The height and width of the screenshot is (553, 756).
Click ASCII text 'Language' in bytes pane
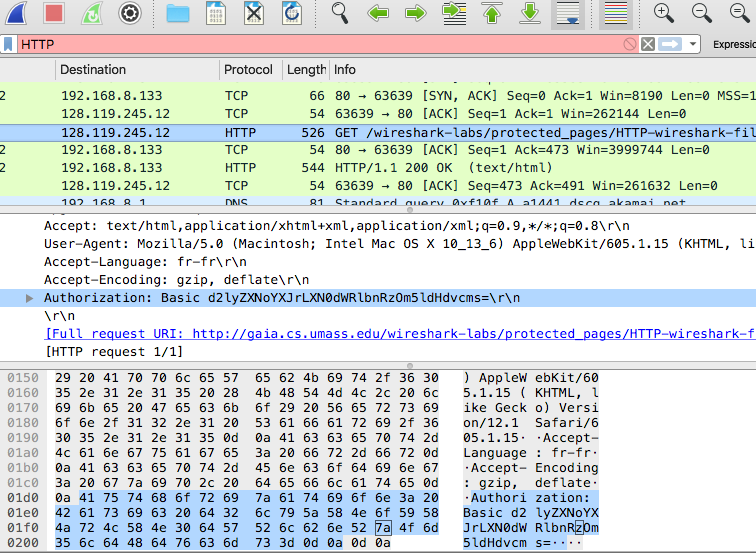coord(495,453)
